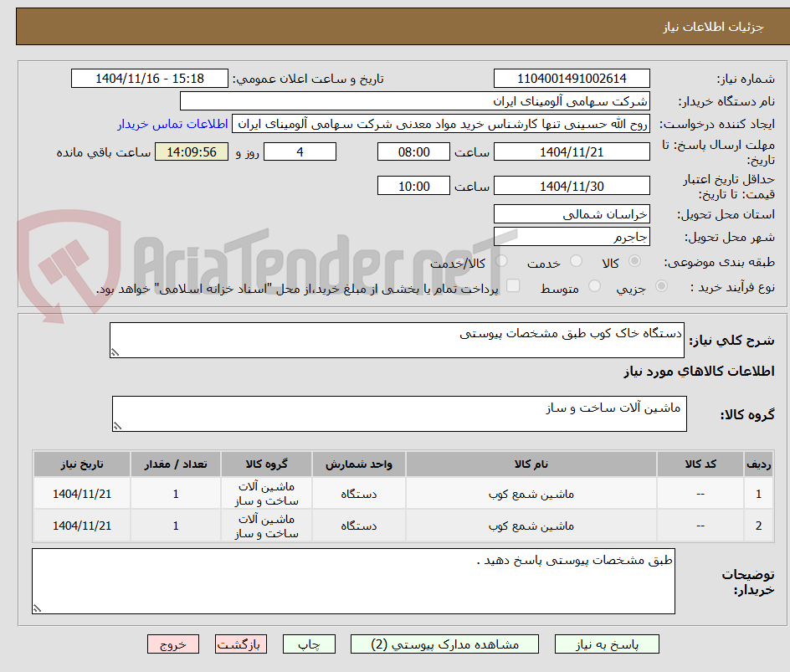790x672 pixels.
Task: Click the 'خروج' exit button
Action: (173, 644)
